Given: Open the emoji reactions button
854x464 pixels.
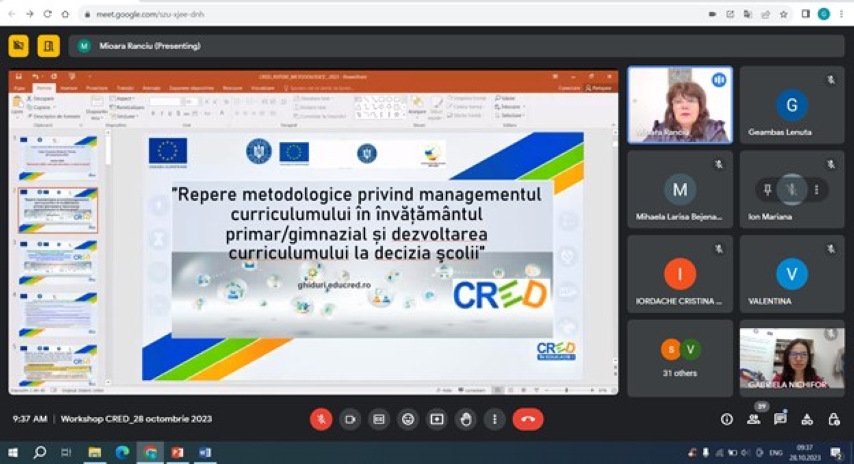Looking at the screenshot, I should 407,419.
